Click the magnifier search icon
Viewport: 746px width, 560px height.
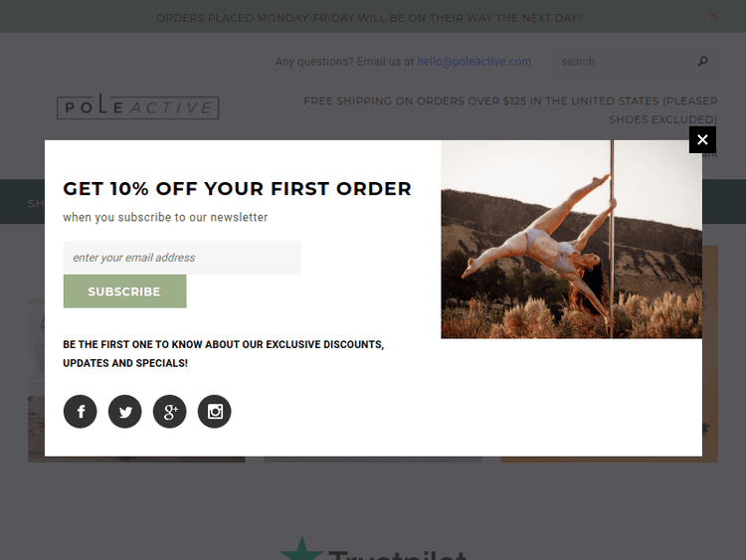pos(702,62)
